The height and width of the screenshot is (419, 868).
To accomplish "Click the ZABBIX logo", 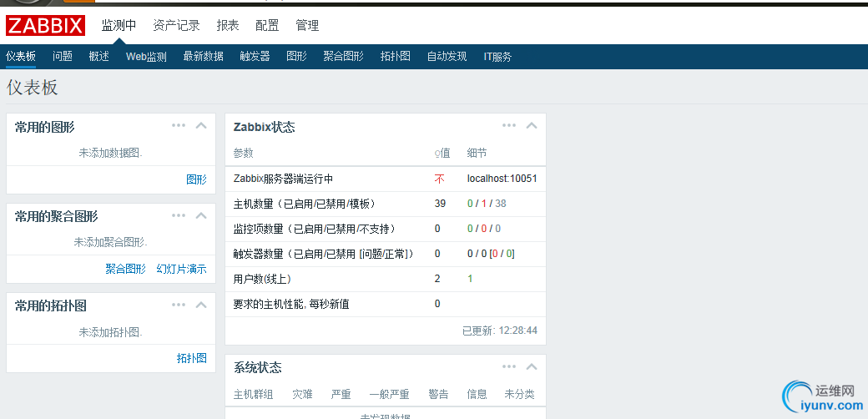I will [x=45, y=26].
